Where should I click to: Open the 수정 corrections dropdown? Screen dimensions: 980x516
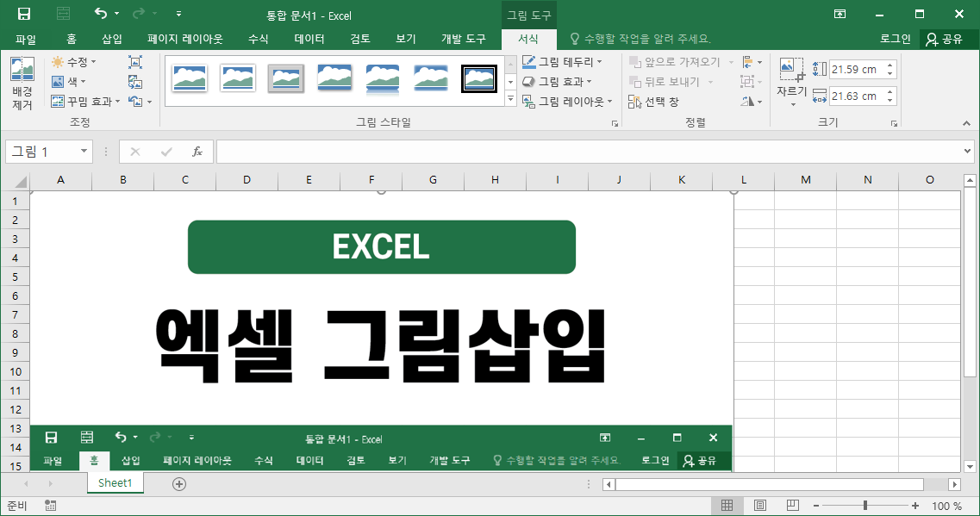point(74,62)
